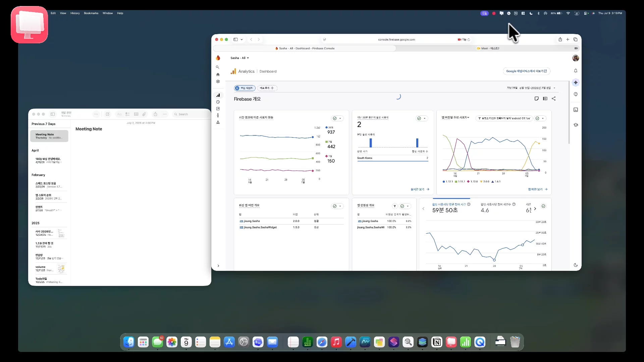Insert a table in Notes toolbar
644x362 pixels.
click(x=136, y=114)
